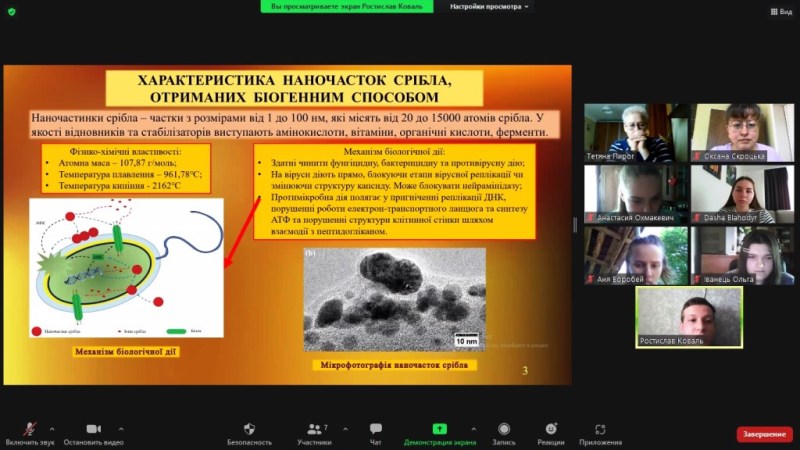Select Анастасия Охмакевич's video tile

636,194
